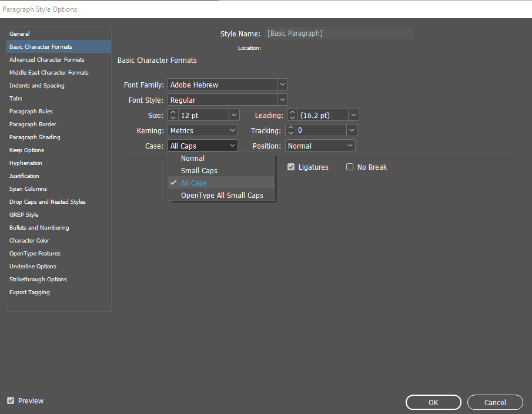Select Basic Character Formats in sidebar
Viewport: 532px width, 414px height.
pos(58,46)
